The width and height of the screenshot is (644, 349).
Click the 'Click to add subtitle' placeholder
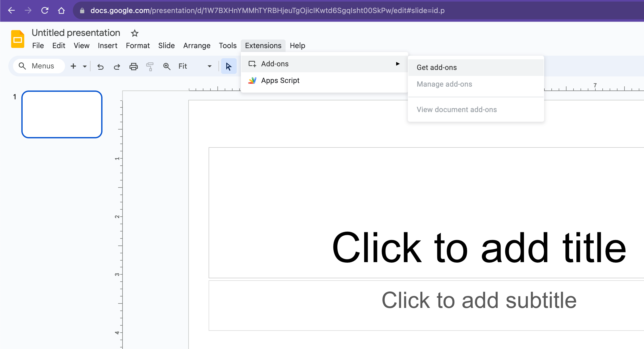point(479,300)
